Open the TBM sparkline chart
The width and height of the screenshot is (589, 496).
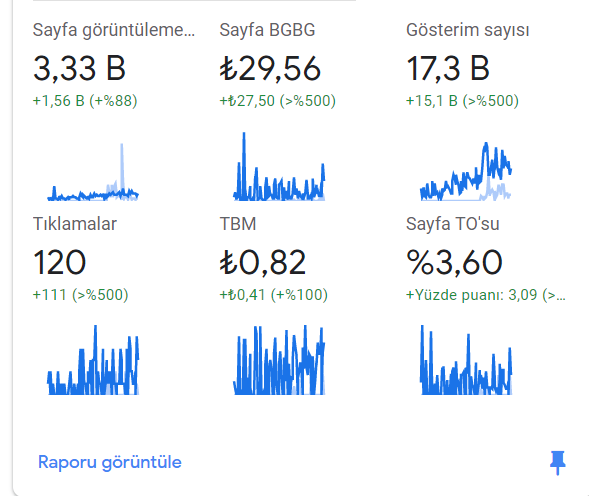[279, 360]
